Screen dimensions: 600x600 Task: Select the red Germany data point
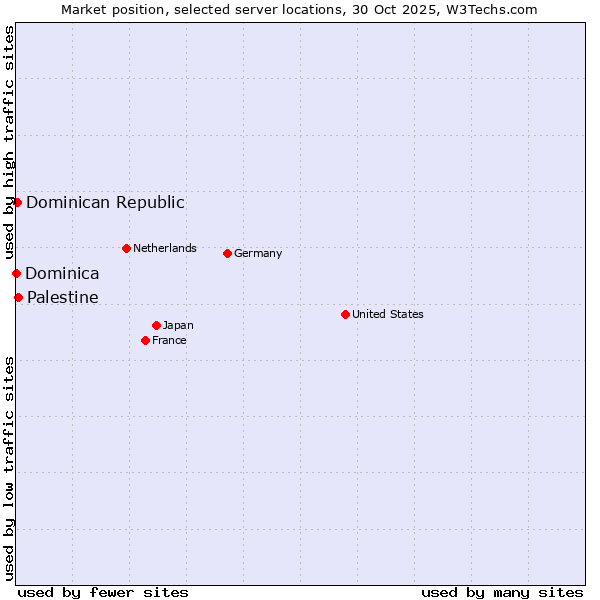(x=227, y=253)
